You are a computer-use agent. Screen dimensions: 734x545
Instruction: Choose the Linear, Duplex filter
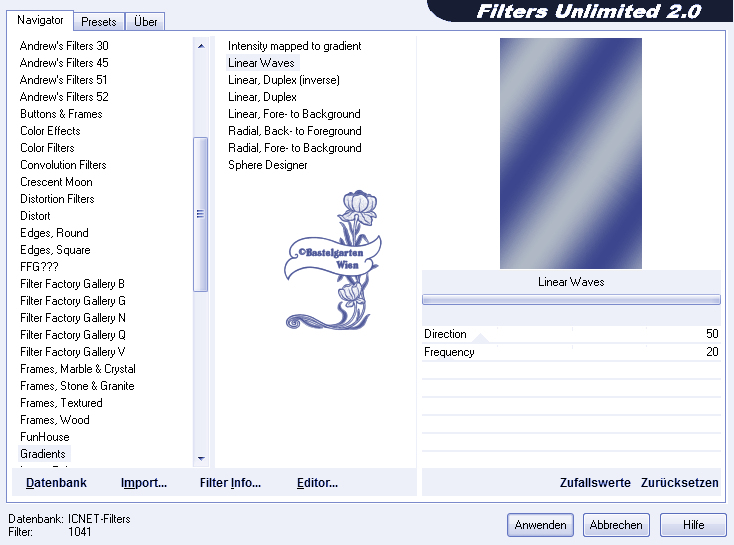[x=262, y=97]
